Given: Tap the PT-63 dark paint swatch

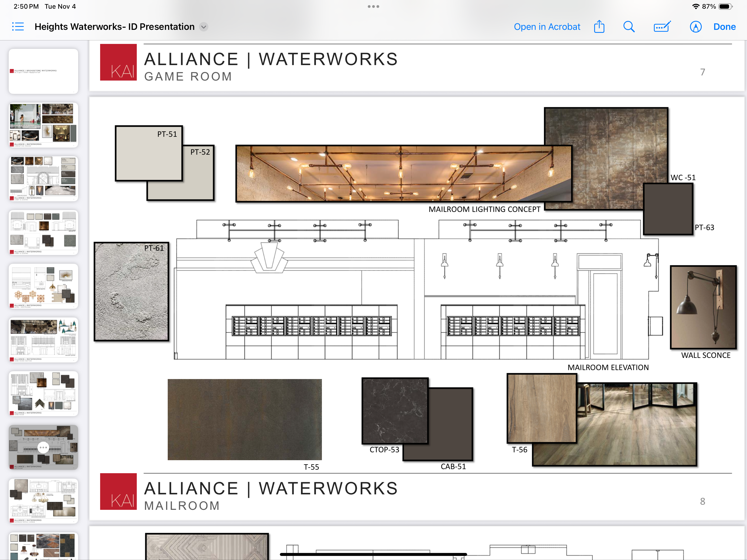Looking at the screenshot, I should 668,209.
